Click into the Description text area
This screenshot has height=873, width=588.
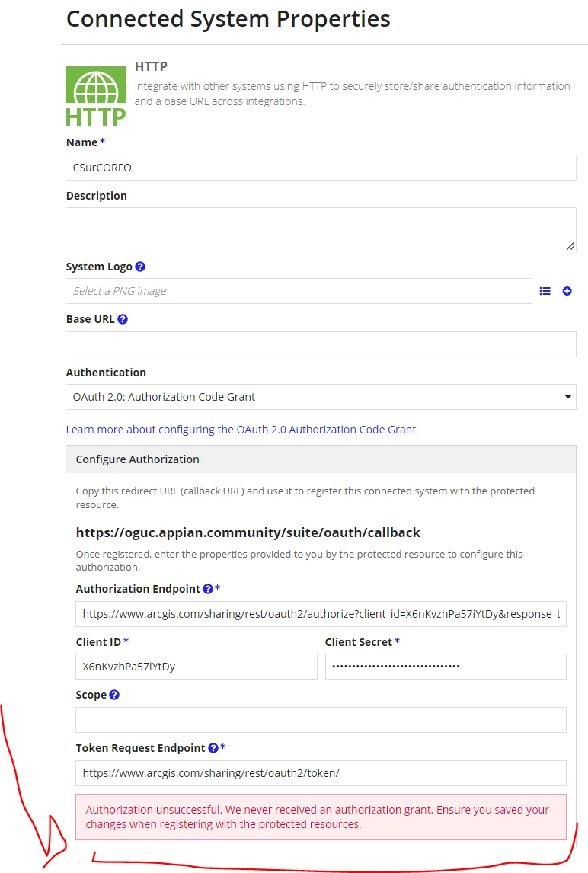(321, 229)
